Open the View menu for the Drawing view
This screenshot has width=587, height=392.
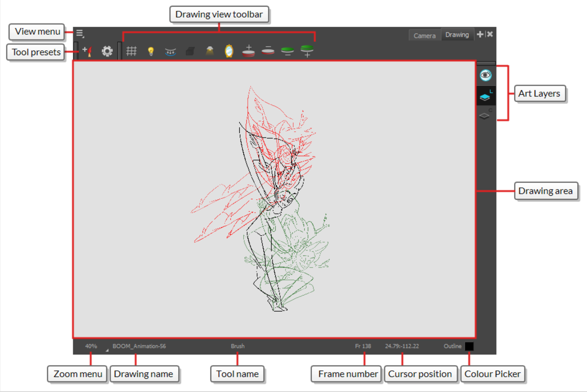pyautogui.click(x=80, y=33)
